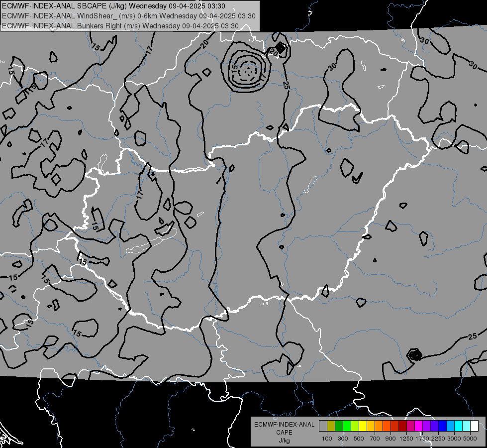Click the ECMWF-INDEX-ANAL legend title

tap(284, 425)
